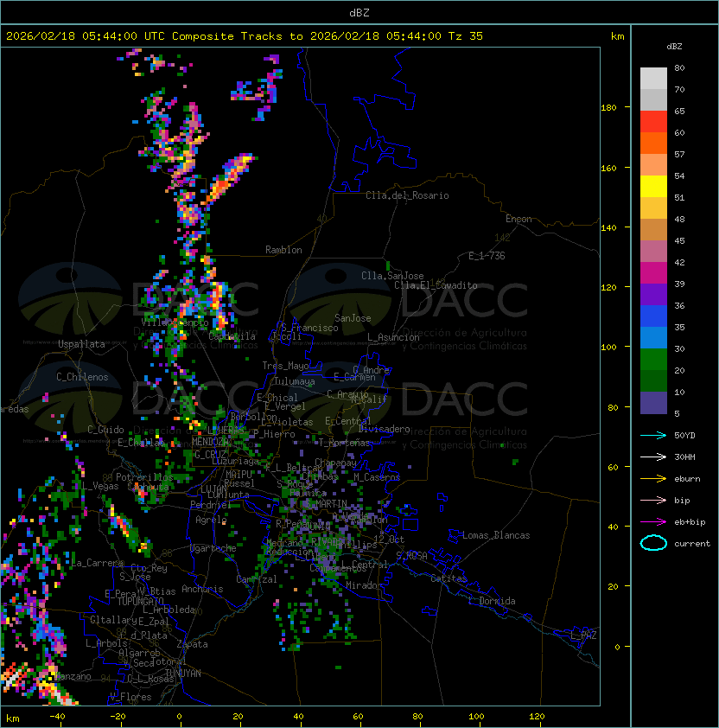The width and height of the screenshot is (719, 728).
Task: Click the '12_Oct' map label
Action: [x=389, y=540]
